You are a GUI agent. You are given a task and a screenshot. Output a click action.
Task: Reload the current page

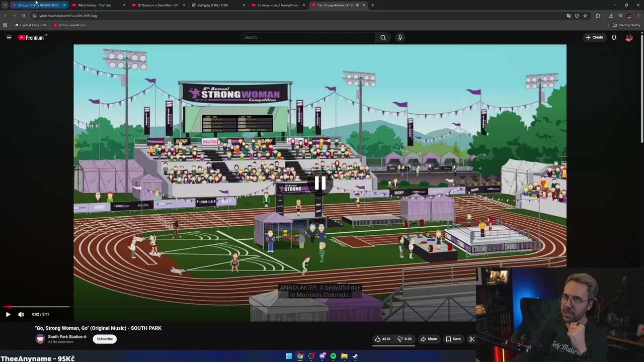click(x=23, y=16)
